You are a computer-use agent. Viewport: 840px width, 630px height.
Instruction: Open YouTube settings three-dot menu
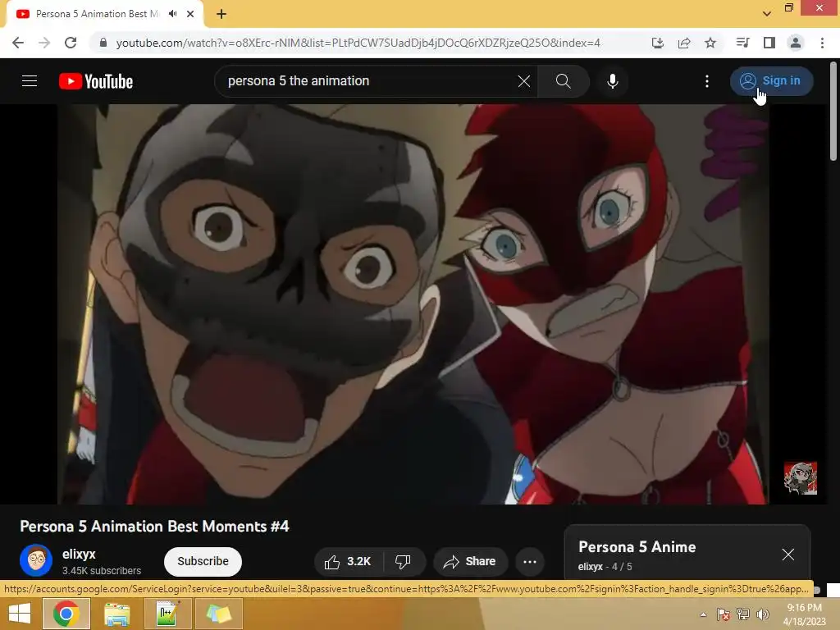[x=706, y=81]
